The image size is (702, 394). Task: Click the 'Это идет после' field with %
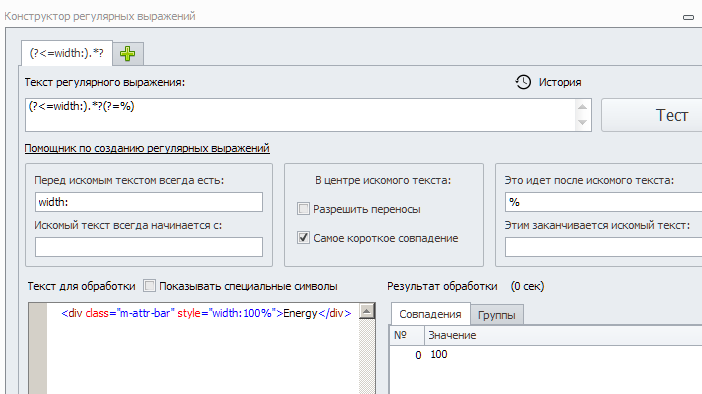[x=604, y=202]
